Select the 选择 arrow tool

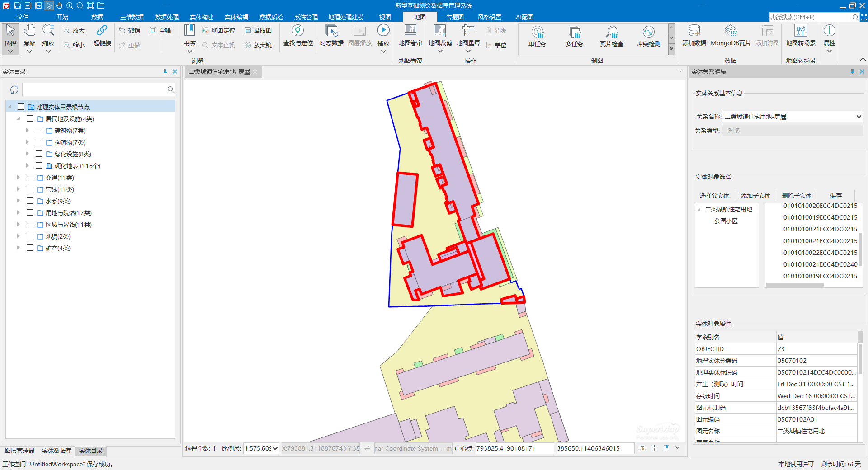(10, 38)
